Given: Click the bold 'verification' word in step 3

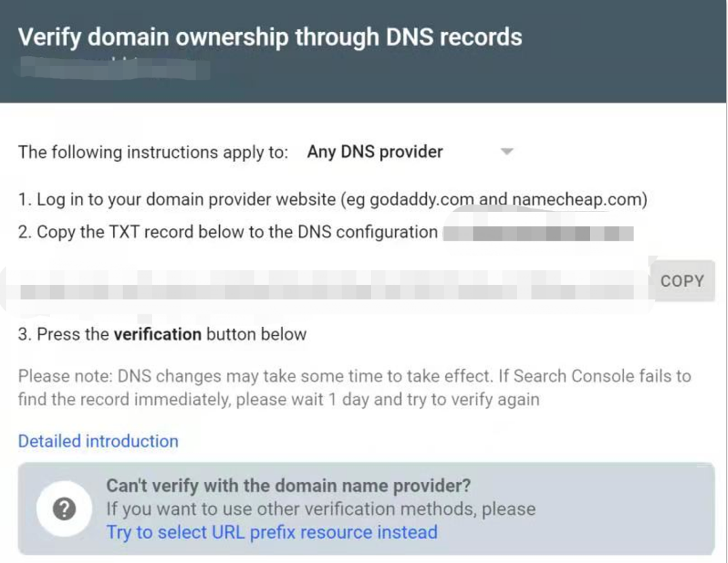Looking at the screenshot, I should (157, 335).
